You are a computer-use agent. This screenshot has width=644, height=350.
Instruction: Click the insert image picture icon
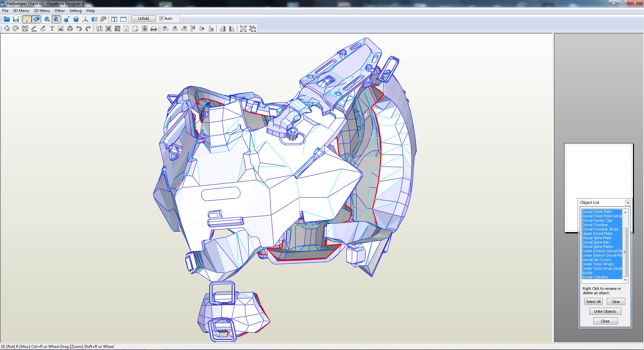(x=61, y=29)
